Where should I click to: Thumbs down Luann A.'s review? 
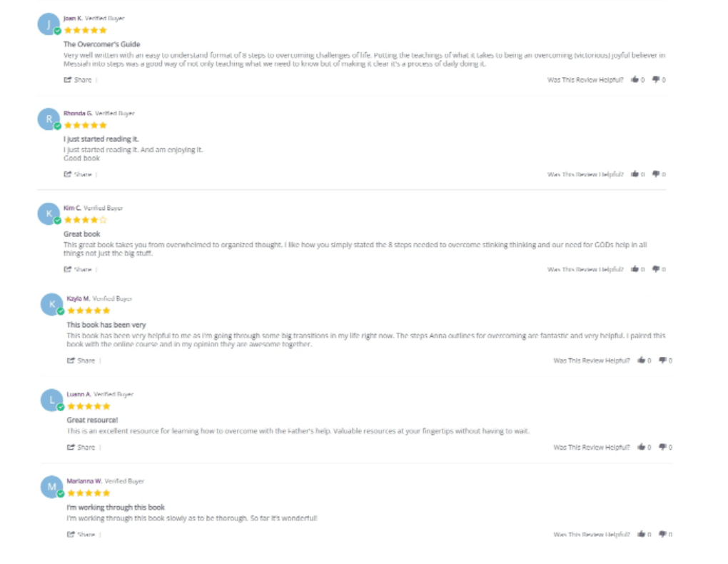click(662, 448)
